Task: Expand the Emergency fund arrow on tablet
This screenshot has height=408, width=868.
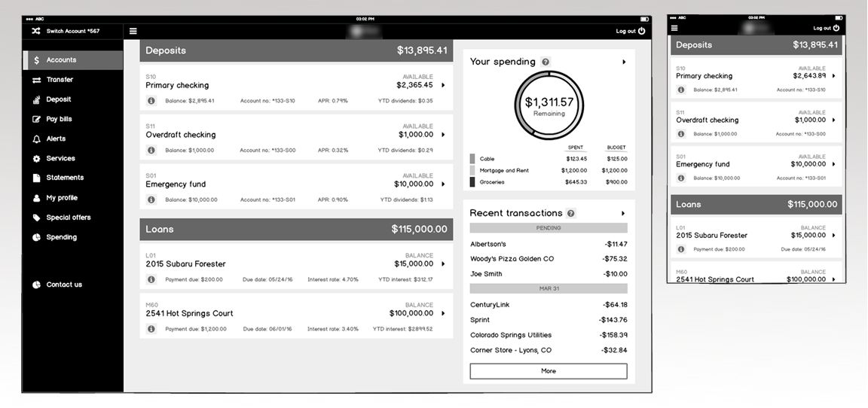Action: 443,184
